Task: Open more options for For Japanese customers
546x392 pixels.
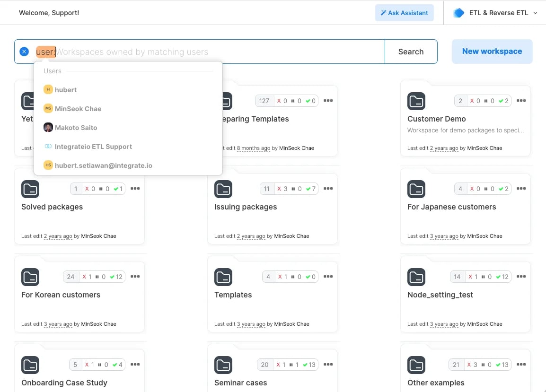Action: (521, 188)
